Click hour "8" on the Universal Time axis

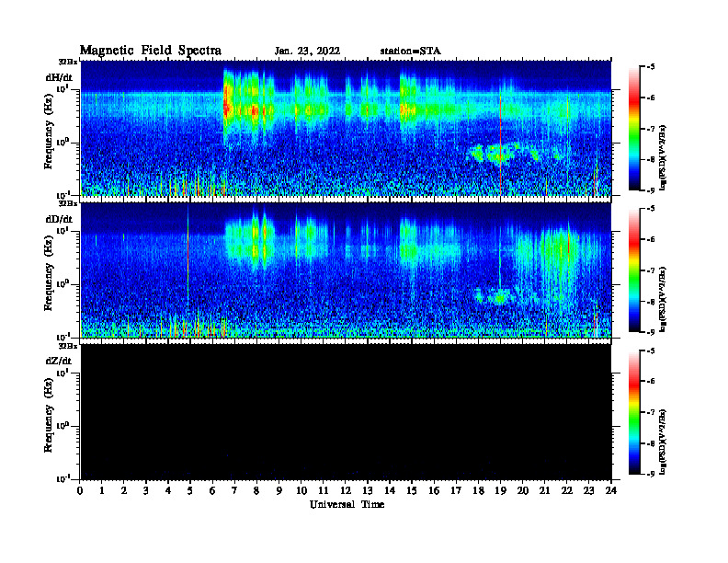[256, 490]
